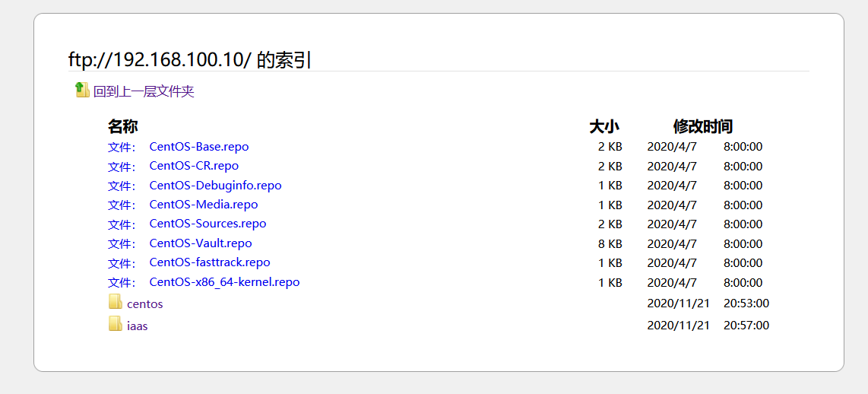The image size is (868, 394).
Task: Click the 大小 column header
Action: click(x=604, y=126)
